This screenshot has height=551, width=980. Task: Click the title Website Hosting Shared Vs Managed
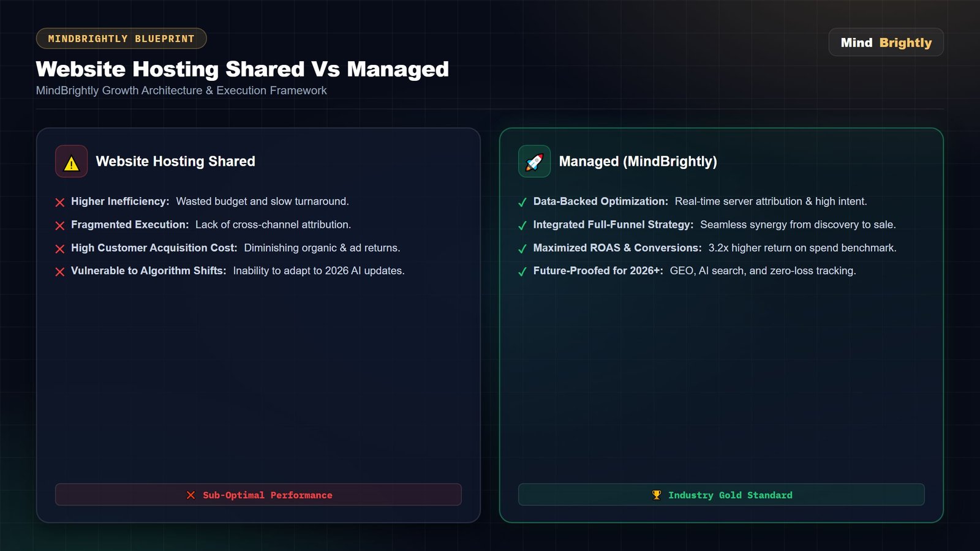click(243, 69)
